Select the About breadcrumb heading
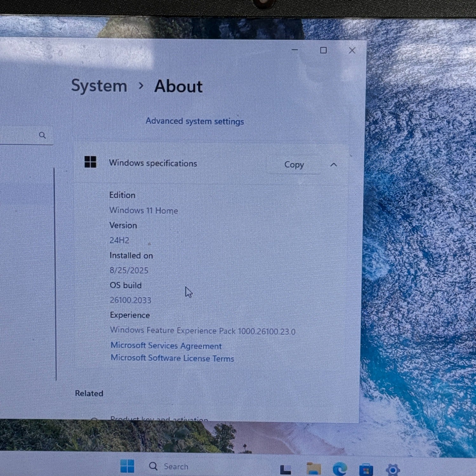 (x=178, y=86)
